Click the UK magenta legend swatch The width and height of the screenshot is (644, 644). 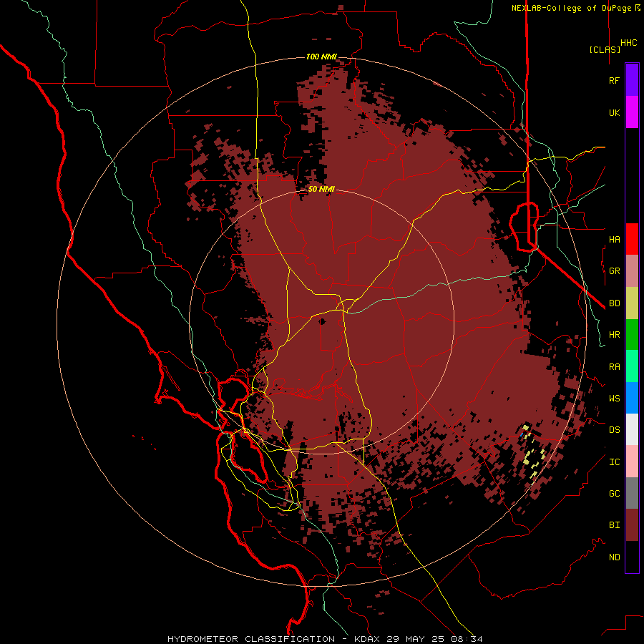(632, 112)
